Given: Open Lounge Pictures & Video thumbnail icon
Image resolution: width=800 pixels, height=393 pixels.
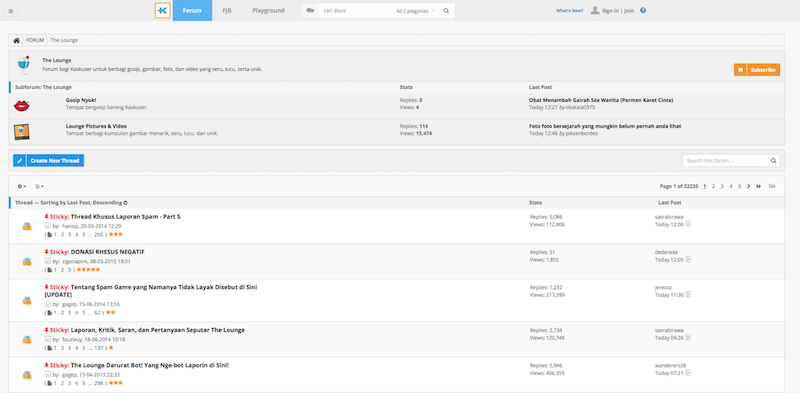Looking at the screenshot, I should click(21, 132).
